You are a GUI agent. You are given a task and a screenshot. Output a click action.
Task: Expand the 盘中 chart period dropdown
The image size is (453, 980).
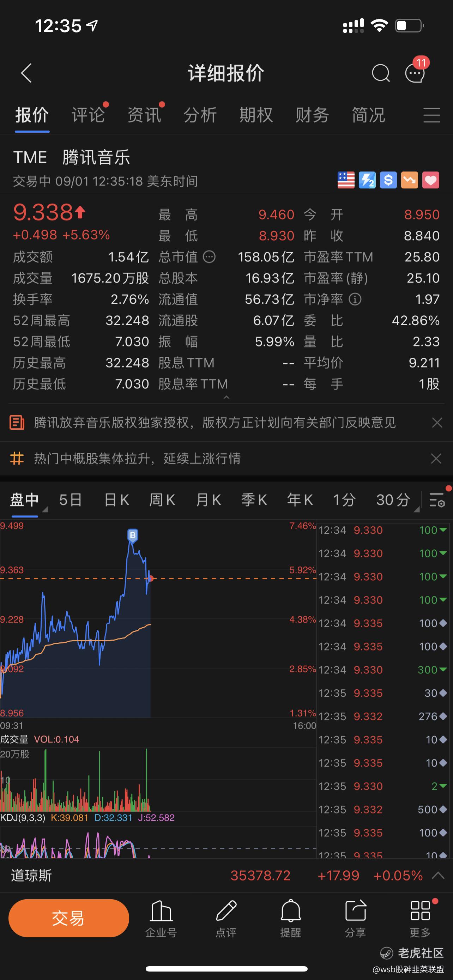[x=29, y=500]
